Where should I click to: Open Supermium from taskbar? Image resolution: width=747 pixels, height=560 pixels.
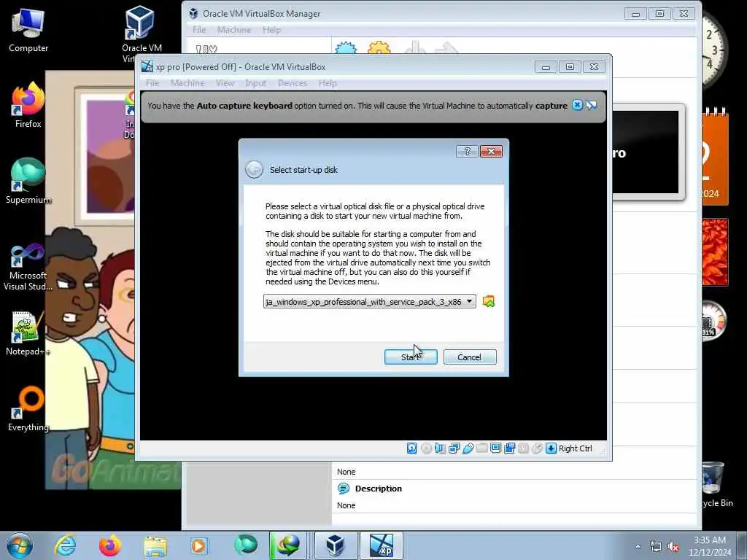(245, 545)
